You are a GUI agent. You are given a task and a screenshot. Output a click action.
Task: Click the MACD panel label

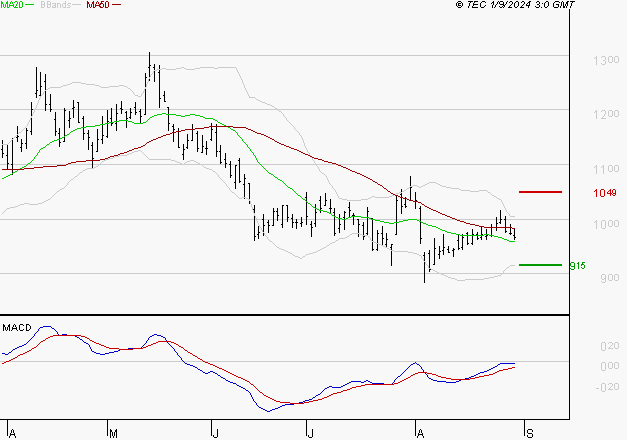[x=17, y=328]
